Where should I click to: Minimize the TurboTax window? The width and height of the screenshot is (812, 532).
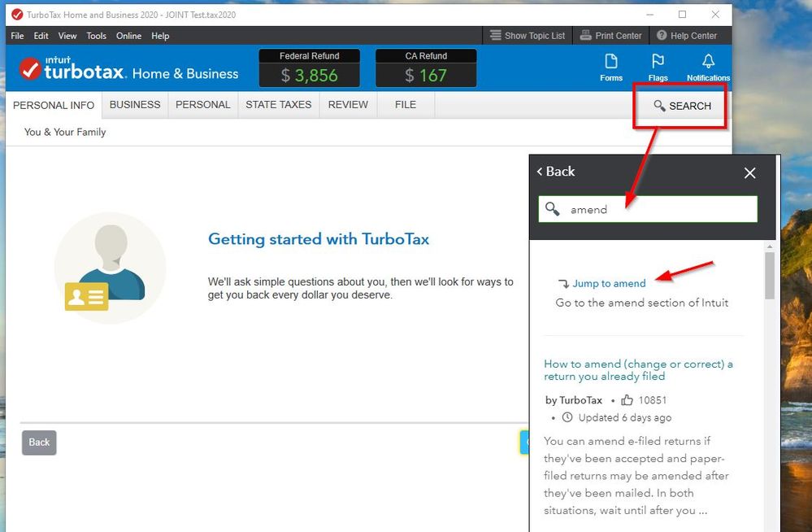click(x=650, y=15)
